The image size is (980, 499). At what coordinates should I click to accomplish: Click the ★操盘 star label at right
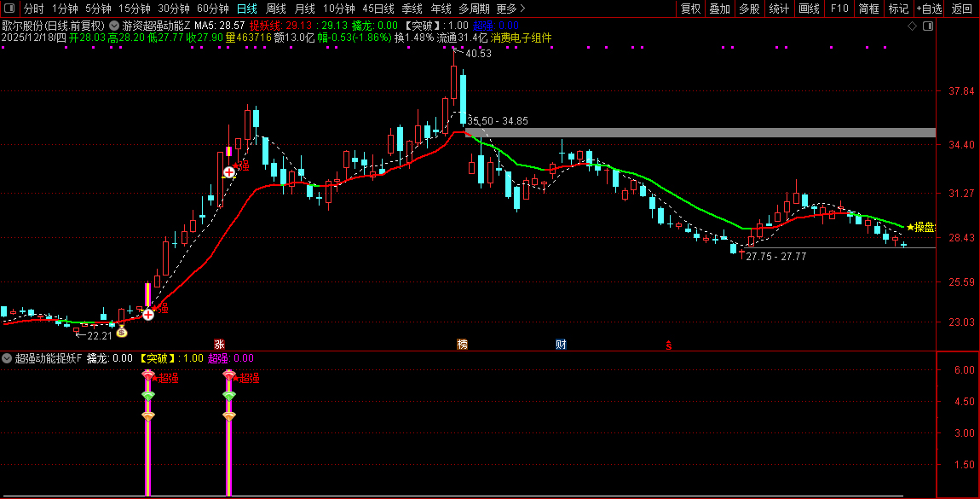click(x=920, y=227)
